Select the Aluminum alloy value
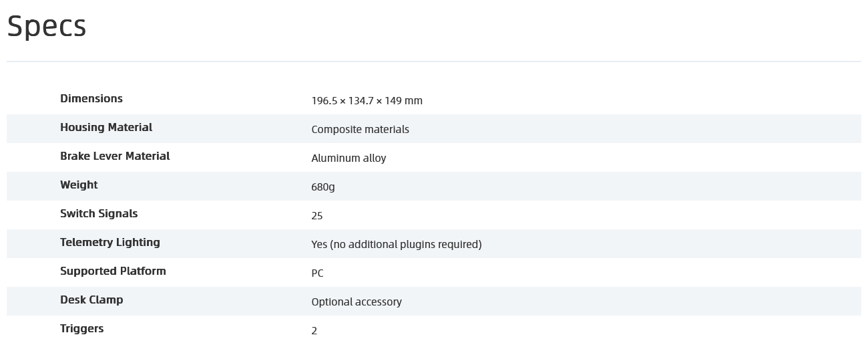This screenshot has height=351, width=868. [x=349, y=158]
